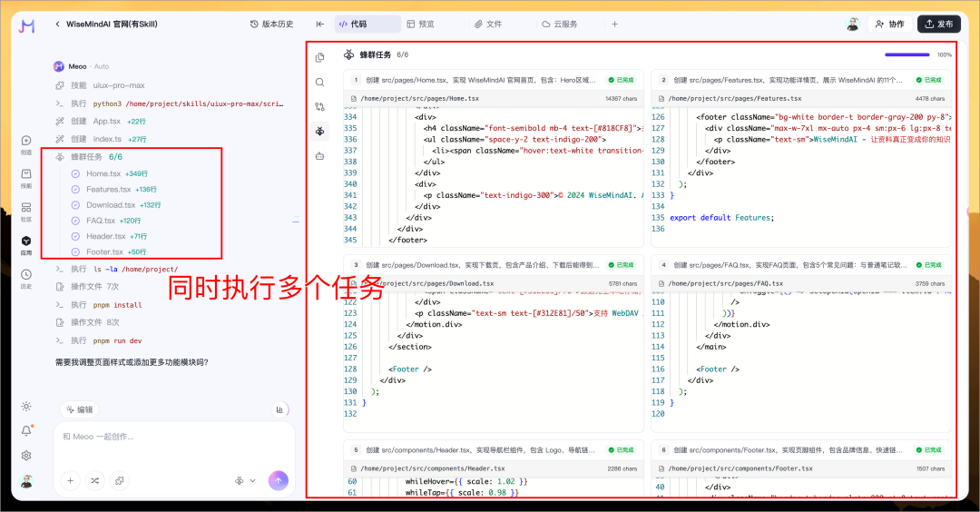This screenshot has width=980, height=512.
Task: Open Download.tsx +132行 in task list
Action: pyautogui.click(x=116, y=205)
